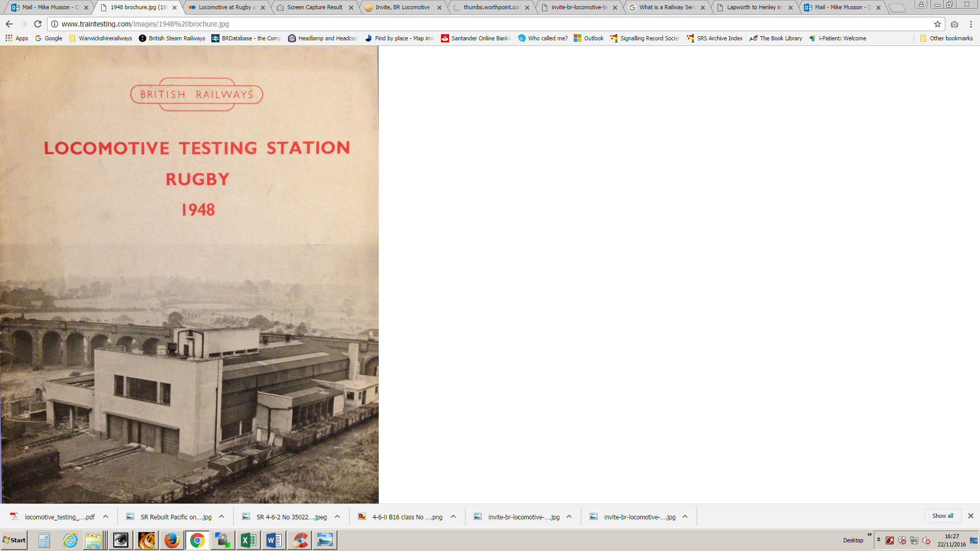This screenshot has height=551, width=980.
Task: Close the downloads bar
Action: 971,516
